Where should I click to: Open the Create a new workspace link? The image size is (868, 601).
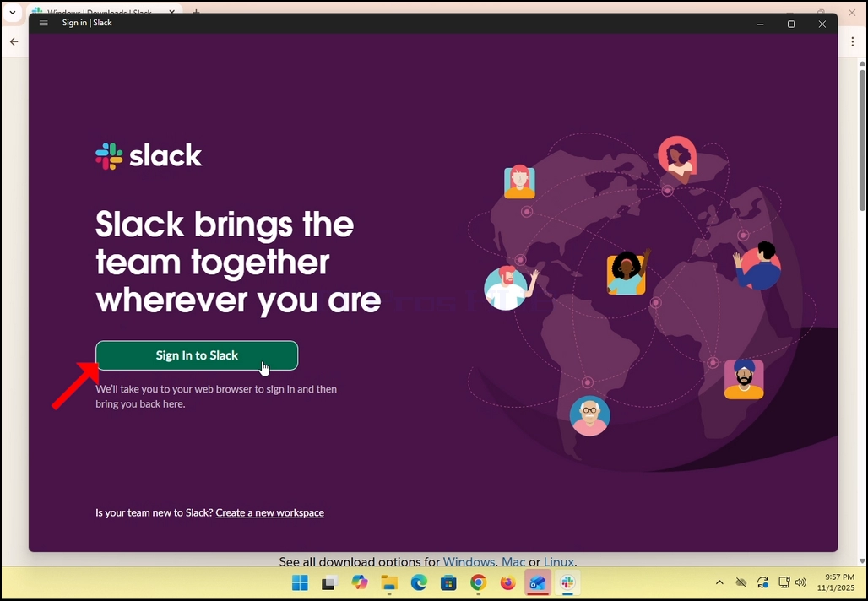[x=269, y=512]
